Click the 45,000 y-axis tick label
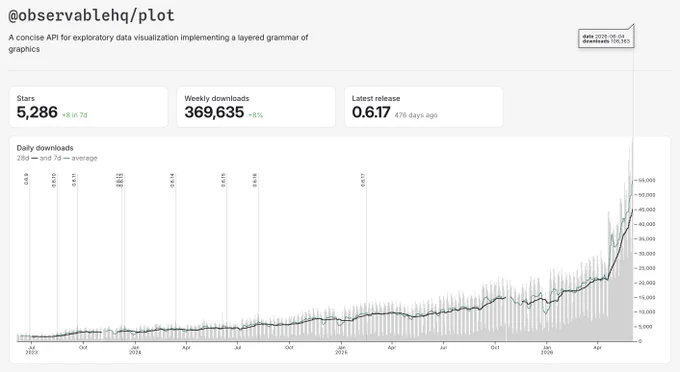This screenshot has height=372, width=680. tap(647, 209)
